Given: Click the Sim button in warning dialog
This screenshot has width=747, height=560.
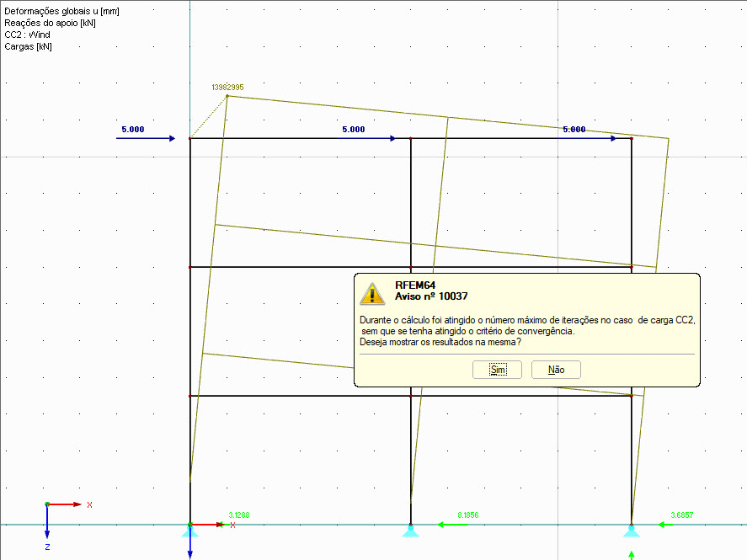Looking at the screenshot, I should click(x=498, y=370).
